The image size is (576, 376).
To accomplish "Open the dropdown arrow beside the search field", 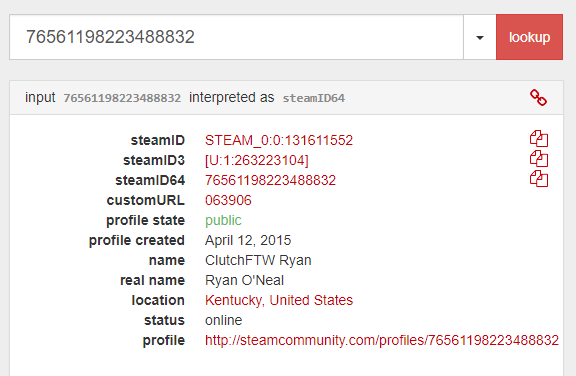I will coord(479,37).
